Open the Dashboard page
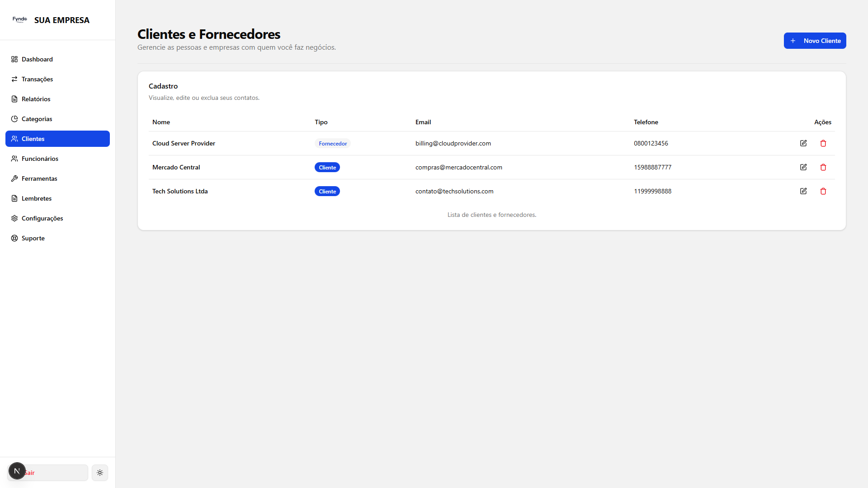 pyautogui.click(x=37, y=59)
